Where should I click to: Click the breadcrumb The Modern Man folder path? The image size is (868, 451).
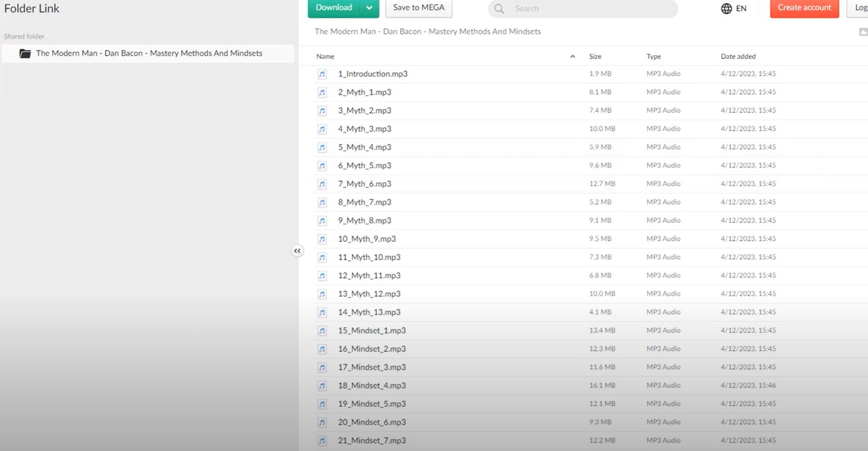tap(428, 31)
